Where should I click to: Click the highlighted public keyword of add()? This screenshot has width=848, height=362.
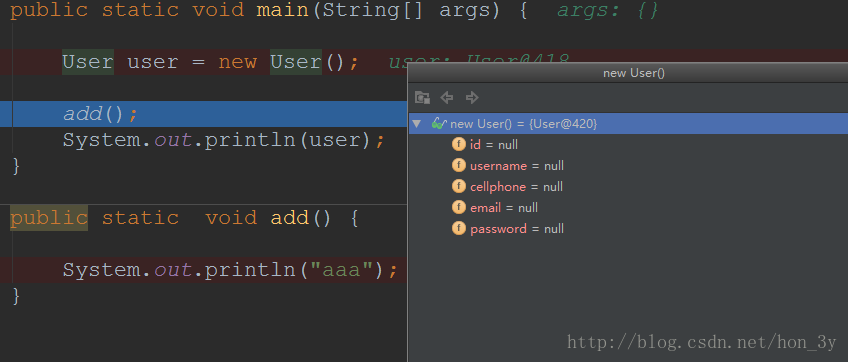pyautogui.click(x=49, y=218)
